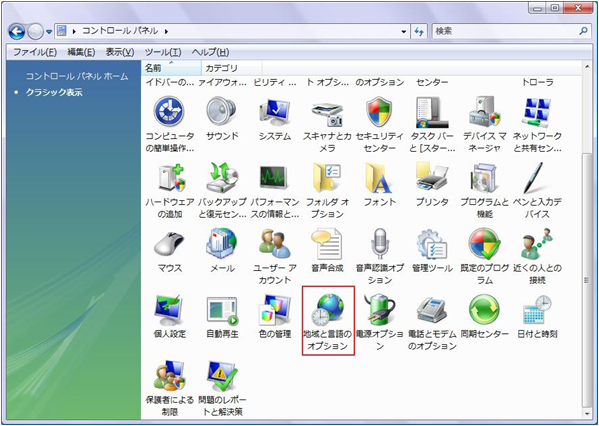Open the フォント folder icon
This screenshot has width=599, height=426.
(x=379, y=178)
